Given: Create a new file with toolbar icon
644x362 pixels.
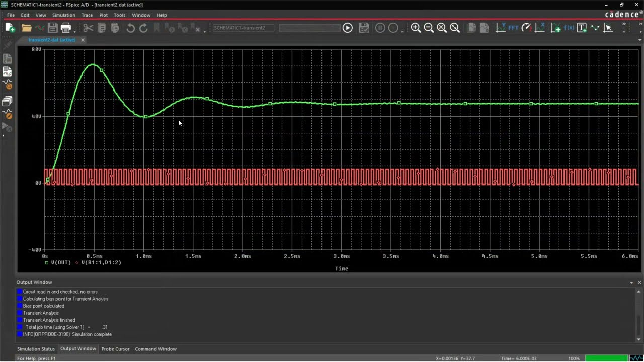Looking at the screenshot, I should (x=10, y=28).
